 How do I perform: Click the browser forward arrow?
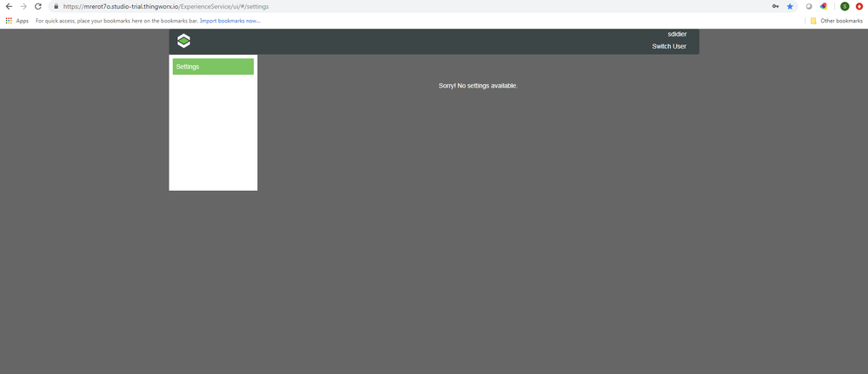23,7
